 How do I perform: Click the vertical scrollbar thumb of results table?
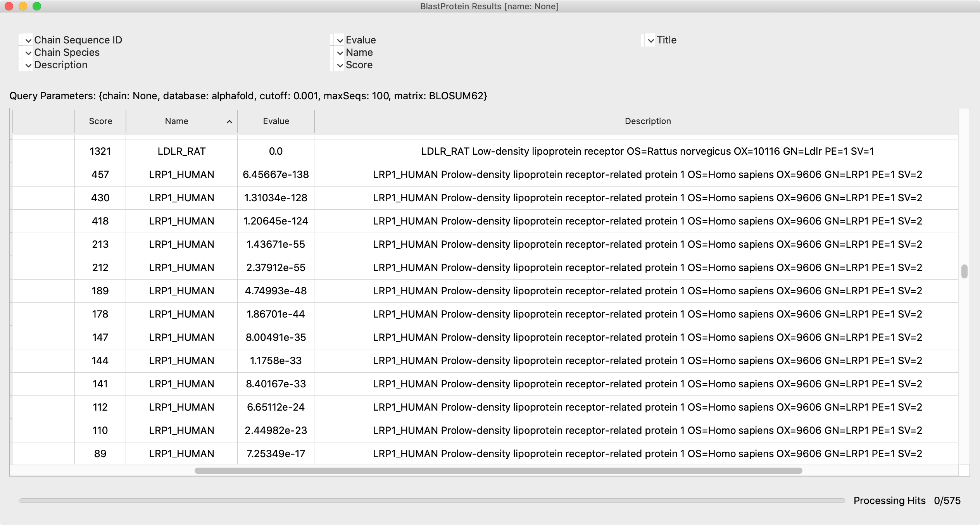[964, 271]
